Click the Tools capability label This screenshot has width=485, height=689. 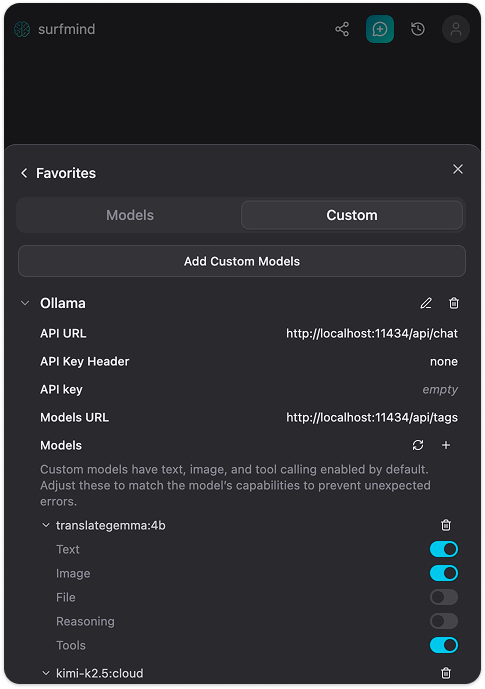tap(71, 645)
